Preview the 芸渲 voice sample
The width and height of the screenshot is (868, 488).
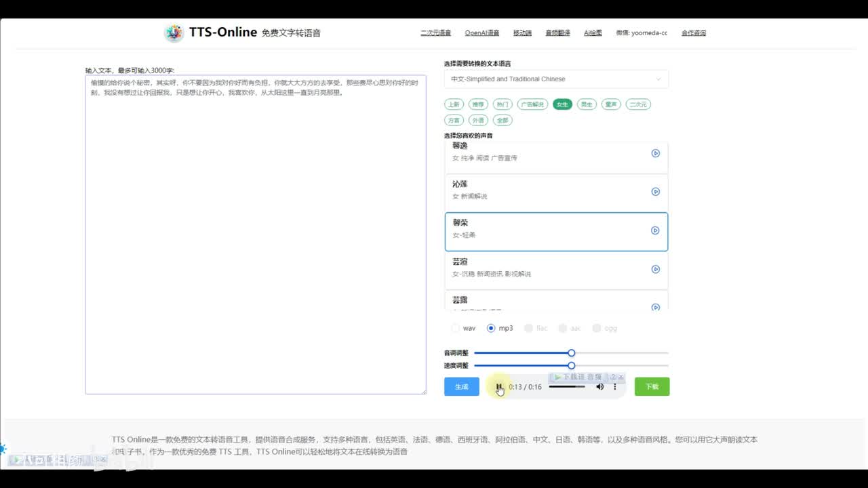click(x=655, y=269)
